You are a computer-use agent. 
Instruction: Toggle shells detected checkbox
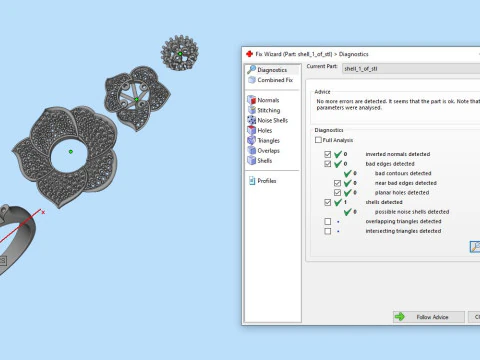click(328, 202)
